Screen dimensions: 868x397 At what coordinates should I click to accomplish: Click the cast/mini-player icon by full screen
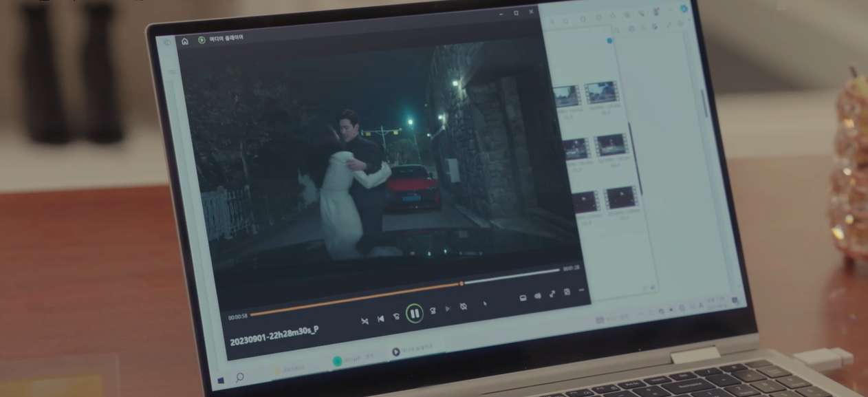coord(567,292)
